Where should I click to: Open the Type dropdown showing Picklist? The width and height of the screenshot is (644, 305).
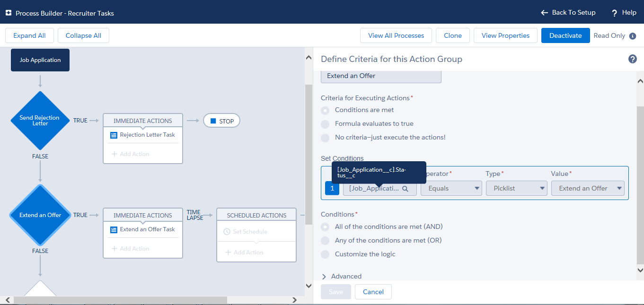tap(517, 188)
